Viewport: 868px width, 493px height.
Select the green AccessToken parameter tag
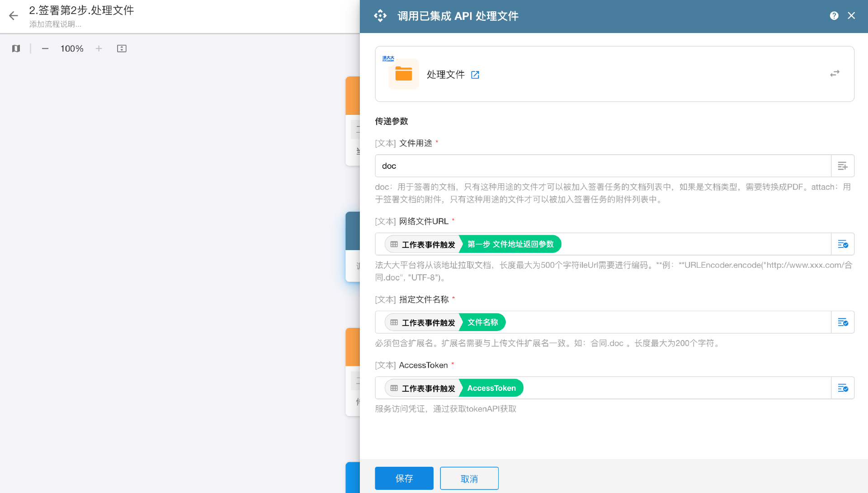[491, 388]
